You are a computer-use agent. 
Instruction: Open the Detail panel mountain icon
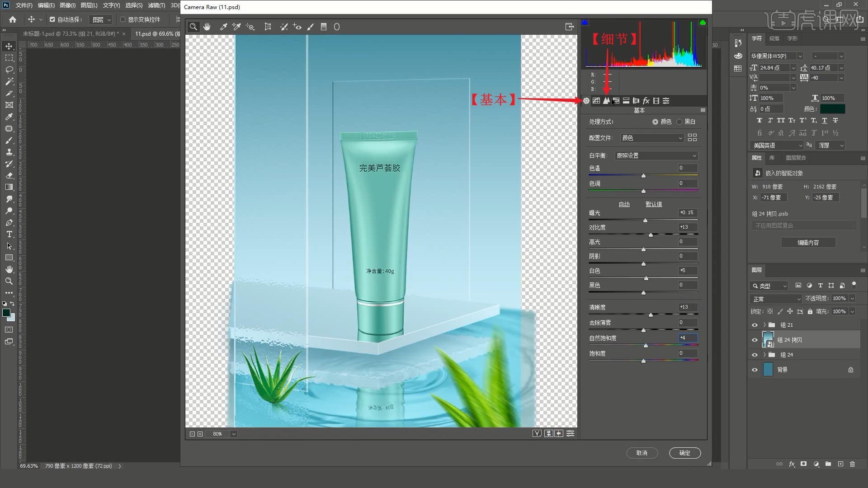[x=606, y=101]
